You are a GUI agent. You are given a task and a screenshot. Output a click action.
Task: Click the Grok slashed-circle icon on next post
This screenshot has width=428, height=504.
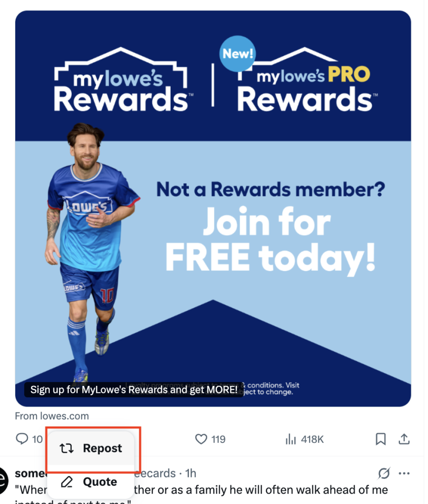[x=384, y=473]
